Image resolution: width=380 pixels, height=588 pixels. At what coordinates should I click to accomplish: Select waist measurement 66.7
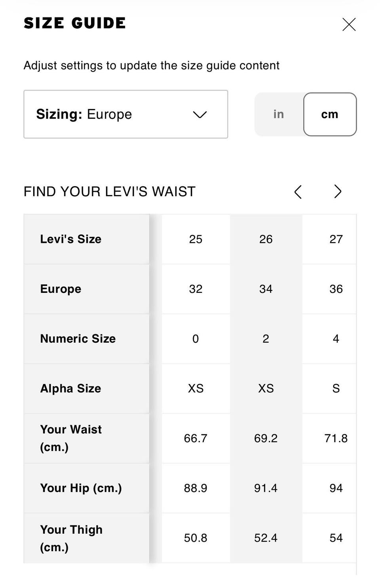196,438
